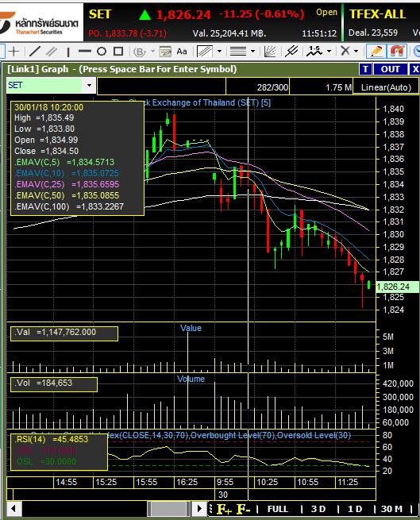Move the horizontal chart scrollbar thumb
Screen dimensions: 420x520
[168, 508]
